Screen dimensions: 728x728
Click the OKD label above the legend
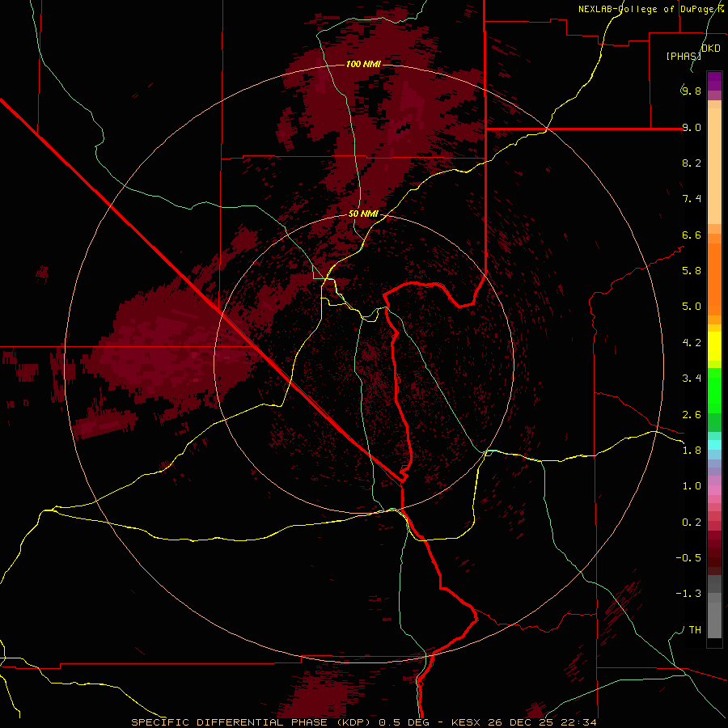(711, 49)
